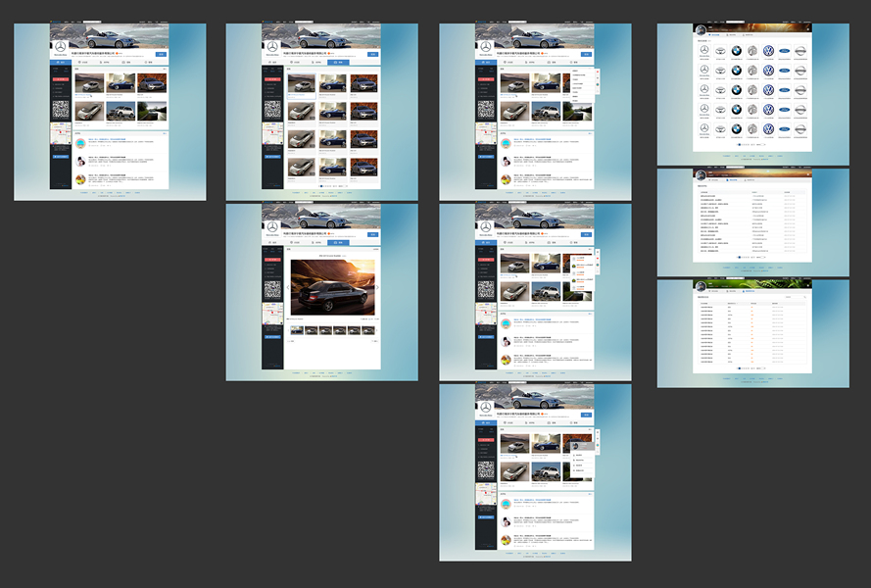Advance filmstrip with its right arrow

coord(378,330)
